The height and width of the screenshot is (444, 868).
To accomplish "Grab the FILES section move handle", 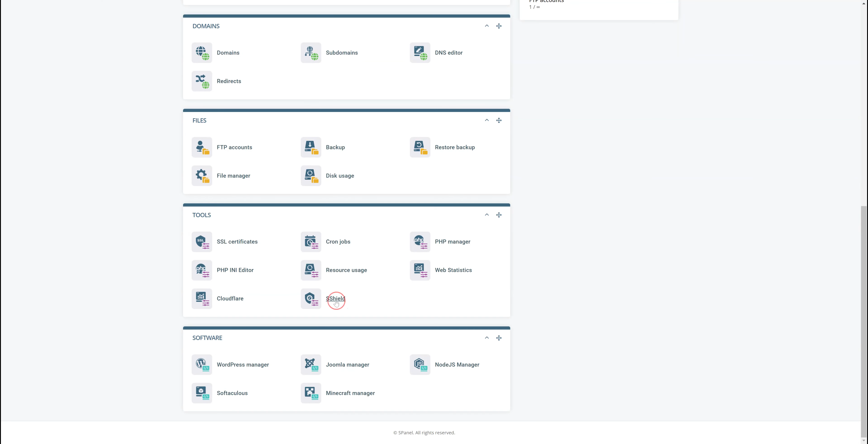I will click(499, 121).
